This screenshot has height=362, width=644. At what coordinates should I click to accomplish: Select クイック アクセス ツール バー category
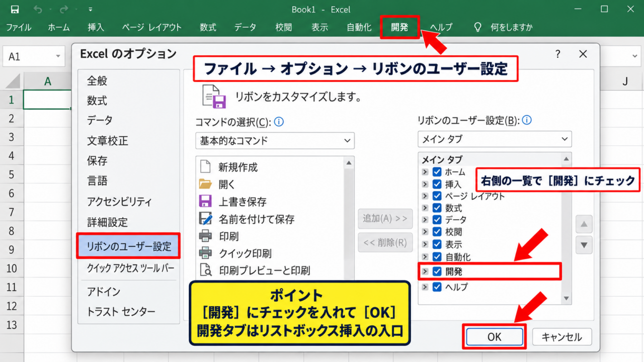pos(131,268)
